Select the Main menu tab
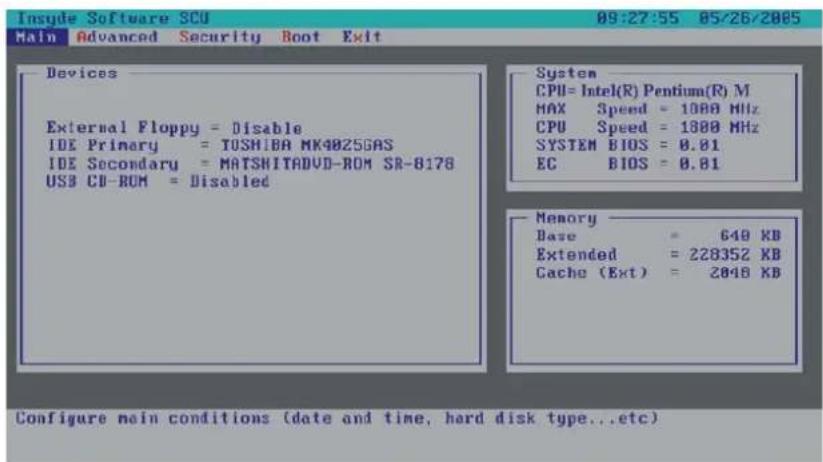 point(37,37)
